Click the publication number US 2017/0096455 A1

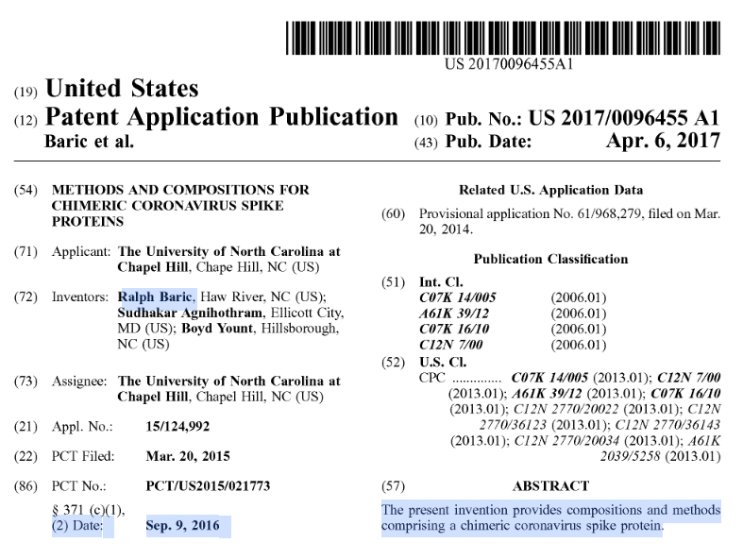[x=623, y=119]
